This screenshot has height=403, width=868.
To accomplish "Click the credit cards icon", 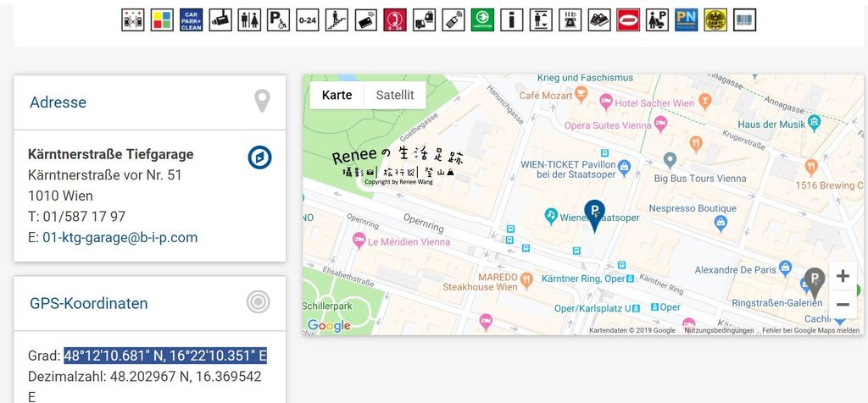I will [599, 20].
